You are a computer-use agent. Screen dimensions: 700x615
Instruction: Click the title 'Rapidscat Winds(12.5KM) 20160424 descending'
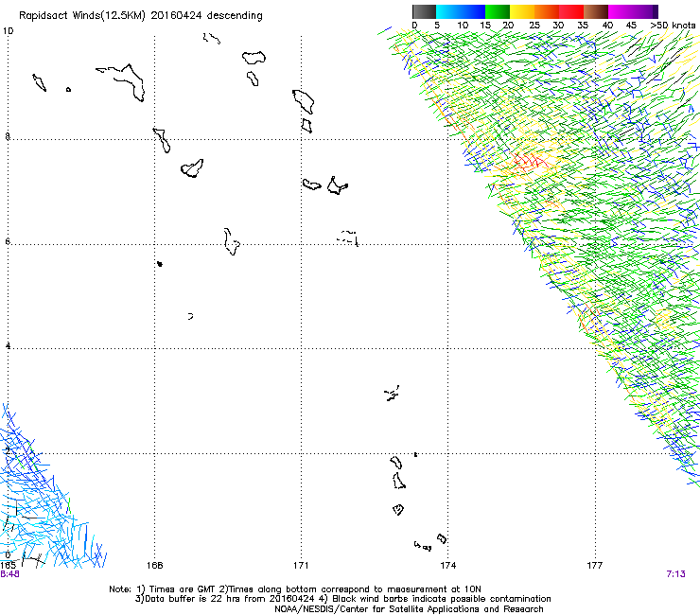click(x=141, y=16)
